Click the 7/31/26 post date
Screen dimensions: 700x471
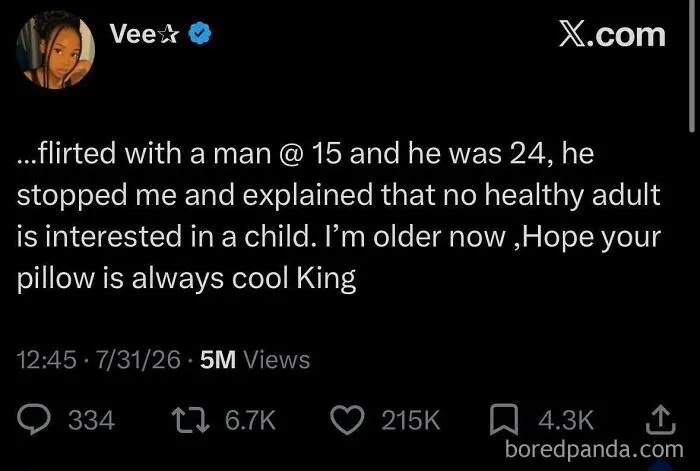[138, 360]
